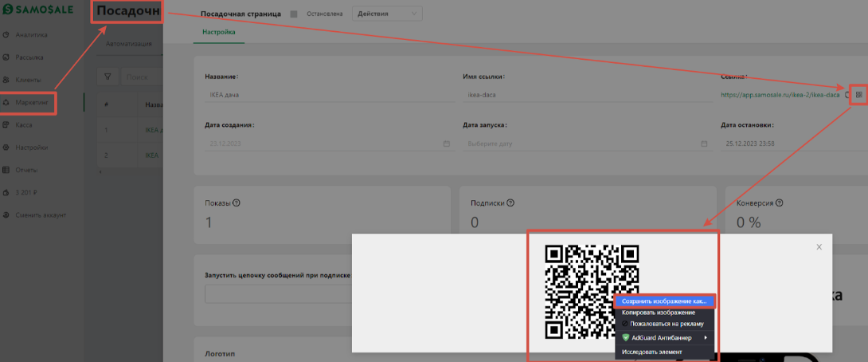Open Касса in the sidebar

[x=24, y=125]
